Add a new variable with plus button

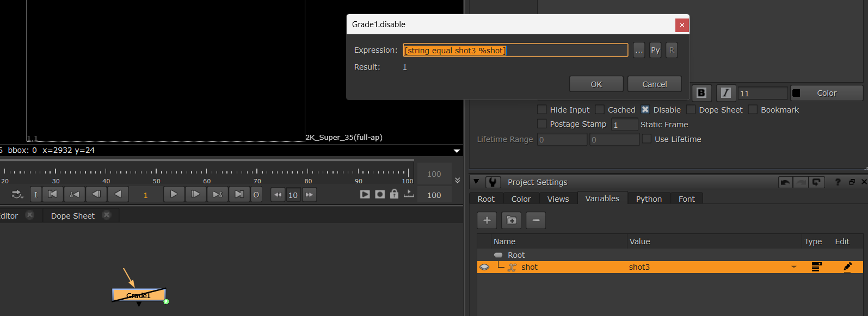tap(487, 220)
